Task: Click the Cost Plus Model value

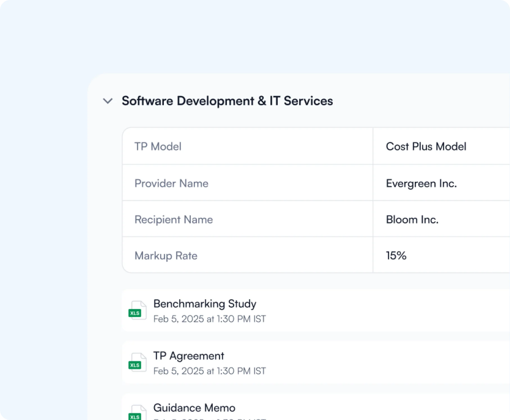Action: pyautogui.click(x=426, y=146)
